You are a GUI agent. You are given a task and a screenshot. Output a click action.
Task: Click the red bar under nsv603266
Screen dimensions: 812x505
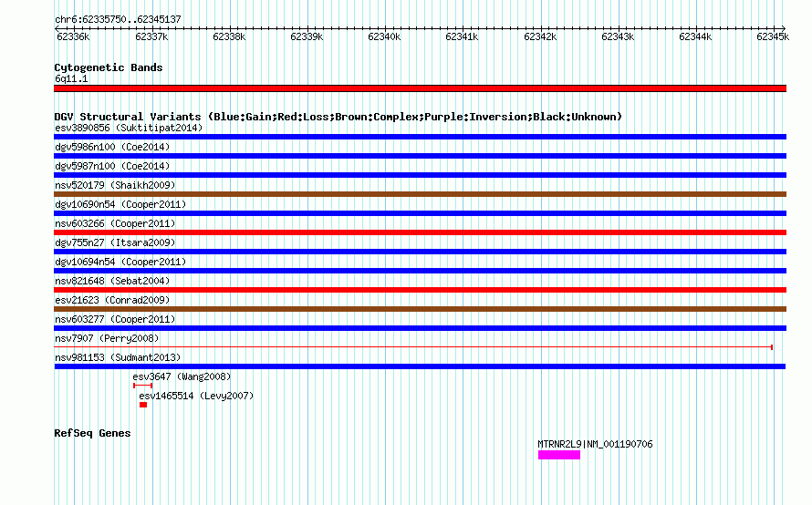tap(420, 232)
